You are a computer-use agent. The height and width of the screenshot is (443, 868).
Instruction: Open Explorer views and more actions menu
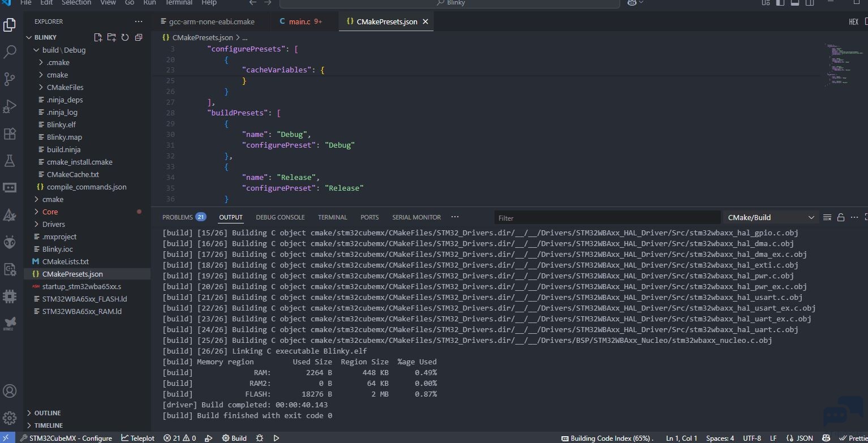click(139, 21)
